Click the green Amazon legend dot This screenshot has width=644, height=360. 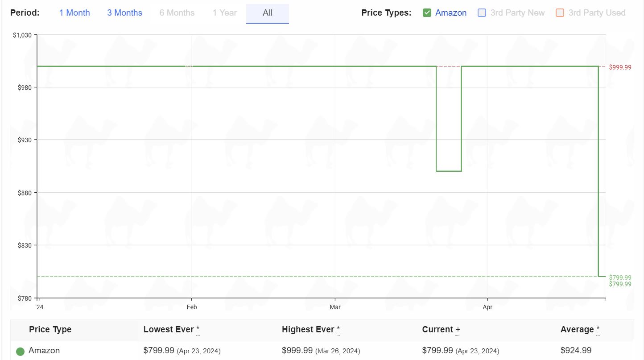point(20,351)
